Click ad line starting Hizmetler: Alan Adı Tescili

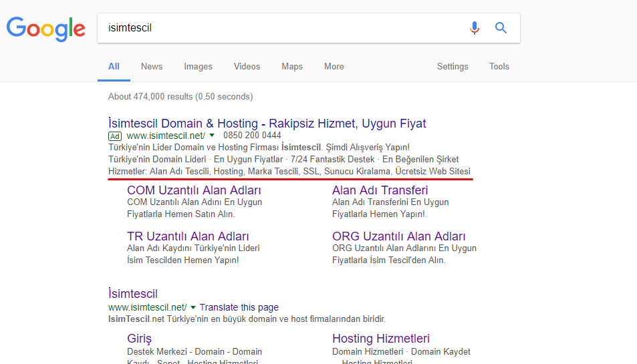pos(289,172)
